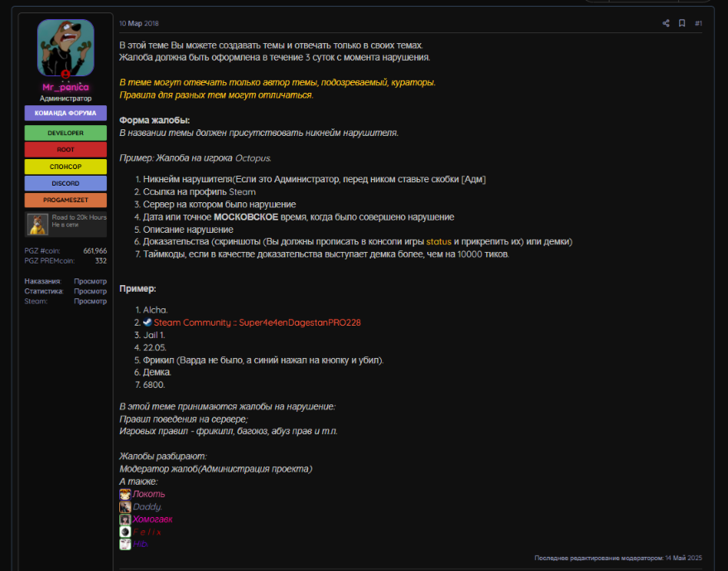Click the Daddy user avatar icon
The image size is (728, 571).
[125, 506]
